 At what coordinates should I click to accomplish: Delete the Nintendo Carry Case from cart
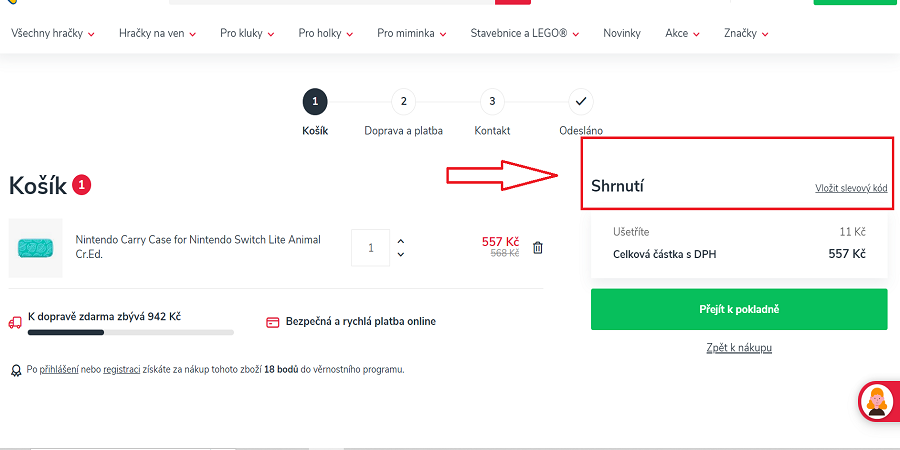pos(537,247)
